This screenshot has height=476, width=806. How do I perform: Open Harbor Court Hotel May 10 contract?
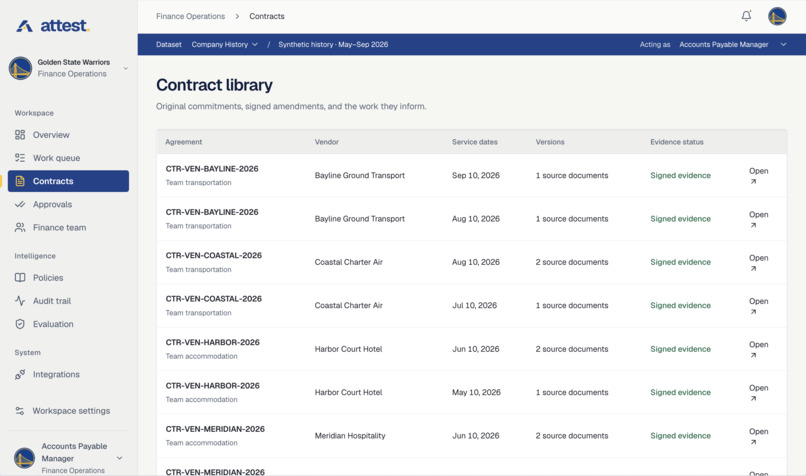point(759,392)
